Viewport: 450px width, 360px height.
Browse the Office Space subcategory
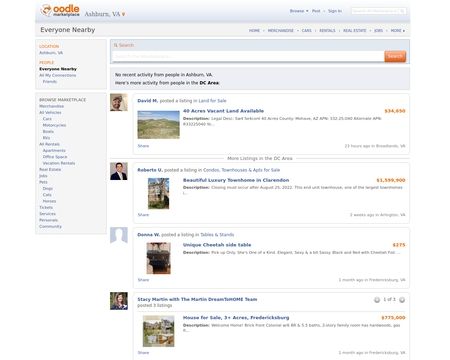[55, 157]
